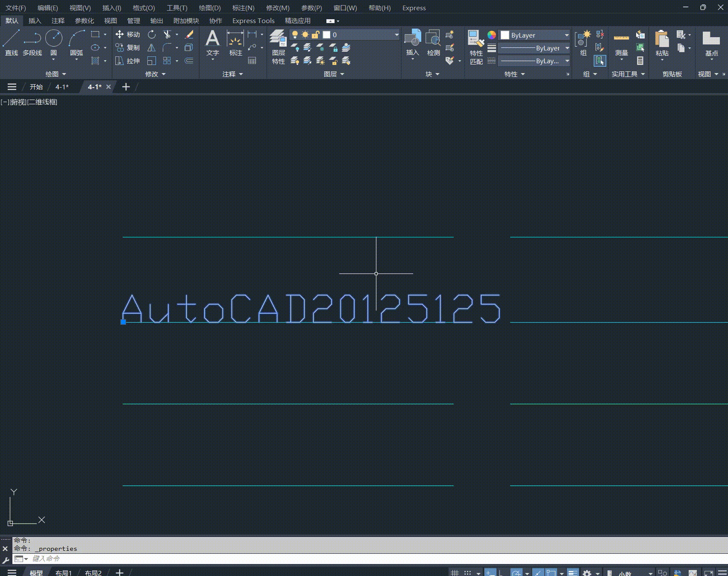Click the Offset tool icon
The width and height of the screenshot is (728, 576).
[189, 61]
